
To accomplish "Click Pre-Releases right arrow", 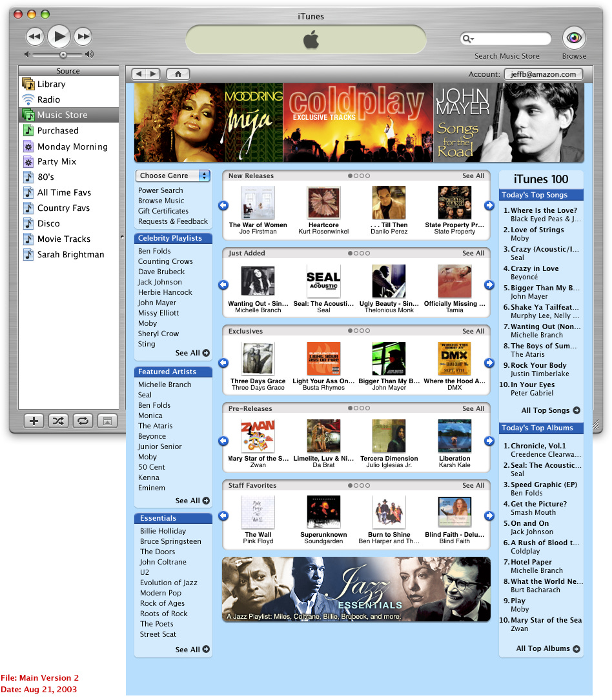I will [x=489, y=441].
